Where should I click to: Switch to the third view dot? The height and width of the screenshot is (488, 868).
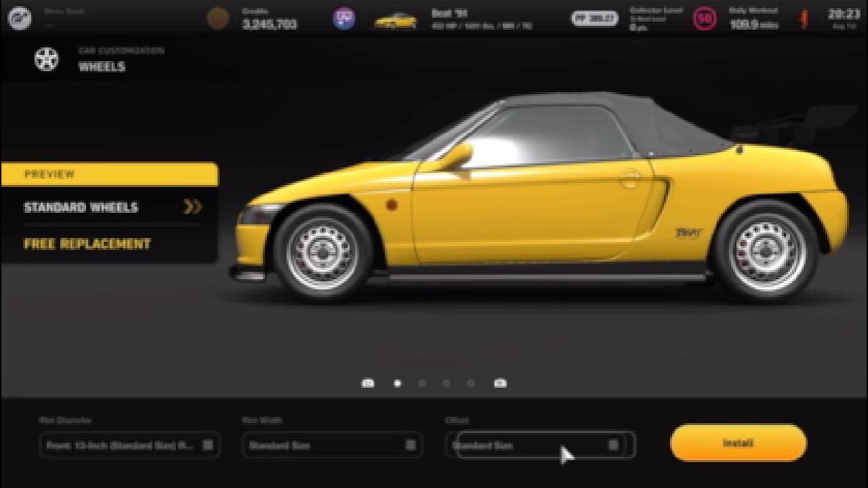point(446,384)
